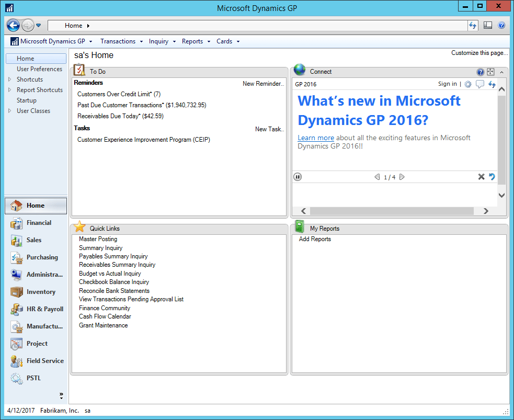Click the Connect horizontal scrollbar right arrow
Screen dimensions: 514x420
click(486, 211)
